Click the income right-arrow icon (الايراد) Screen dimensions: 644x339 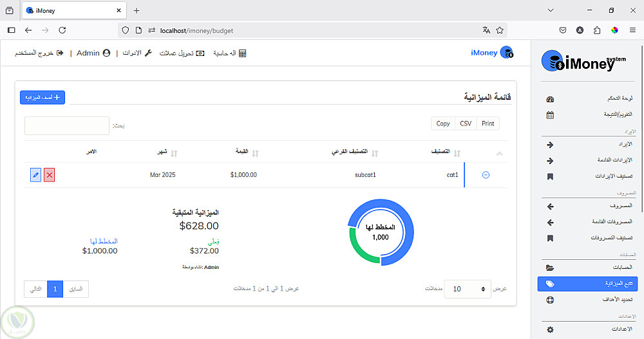point(550,145)
